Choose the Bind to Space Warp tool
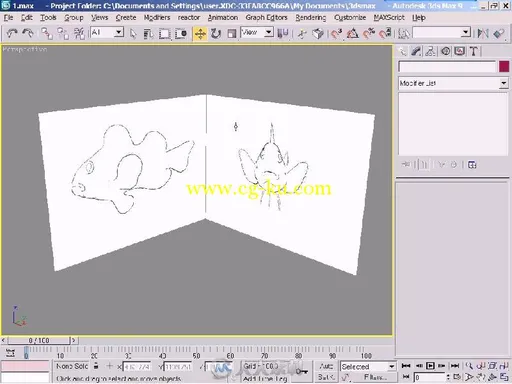 (79, 33)
